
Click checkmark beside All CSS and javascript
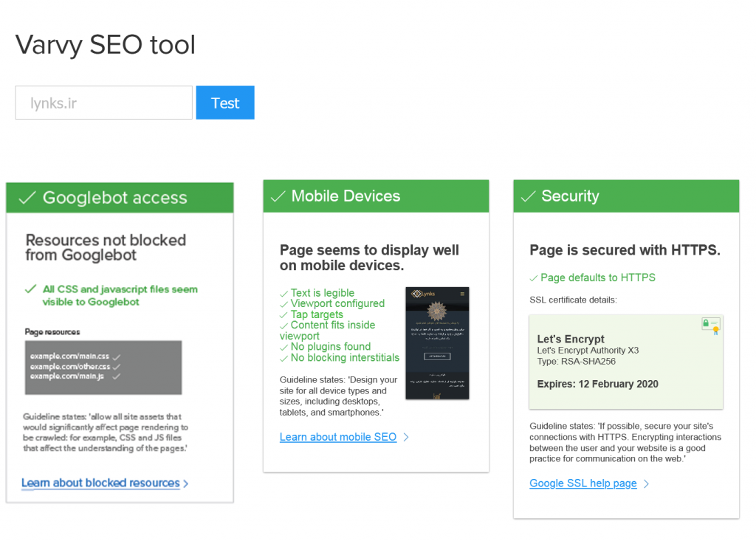pos(30,289)
